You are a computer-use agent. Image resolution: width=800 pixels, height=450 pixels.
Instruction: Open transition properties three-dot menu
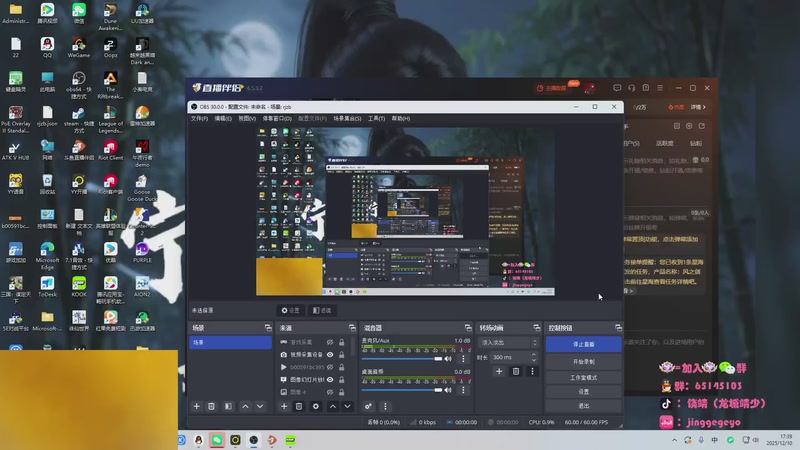[532, 371]
